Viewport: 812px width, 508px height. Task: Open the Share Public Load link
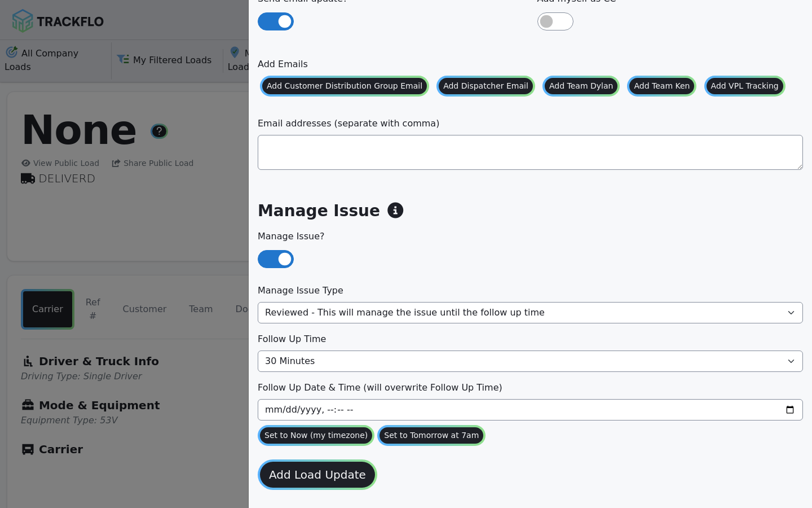pos(153,163)
